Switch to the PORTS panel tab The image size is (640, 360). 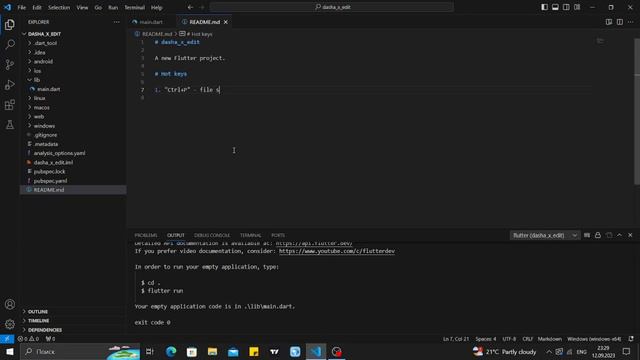(278, 235)
